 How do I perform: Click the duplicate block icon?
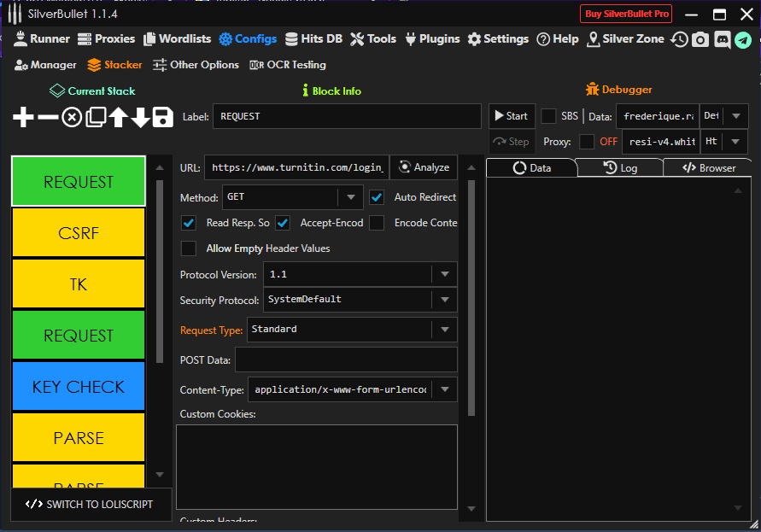pyautogui.click(x=95, y=117)
